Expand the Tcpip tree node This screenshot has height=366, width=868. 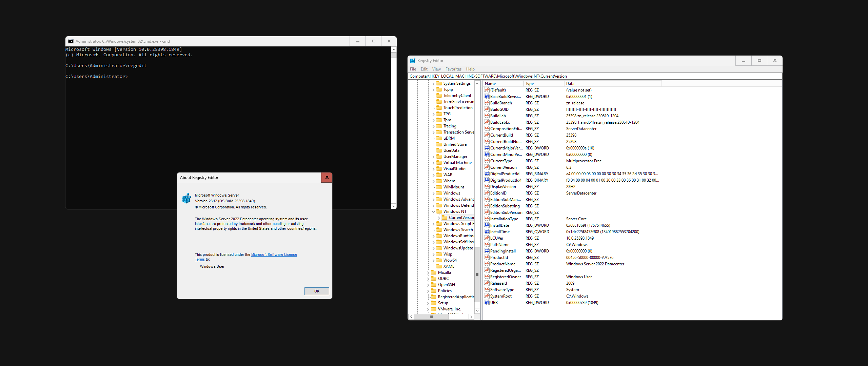pos(433,89)
